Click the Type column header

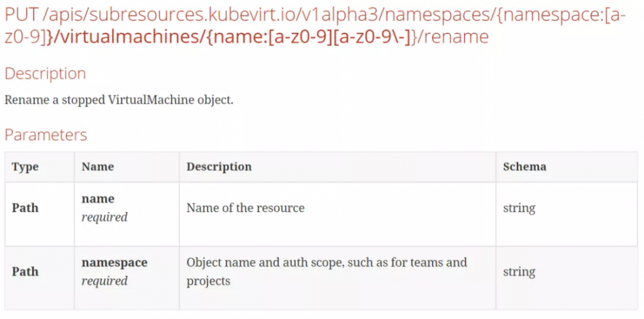(x=25, y=167)
